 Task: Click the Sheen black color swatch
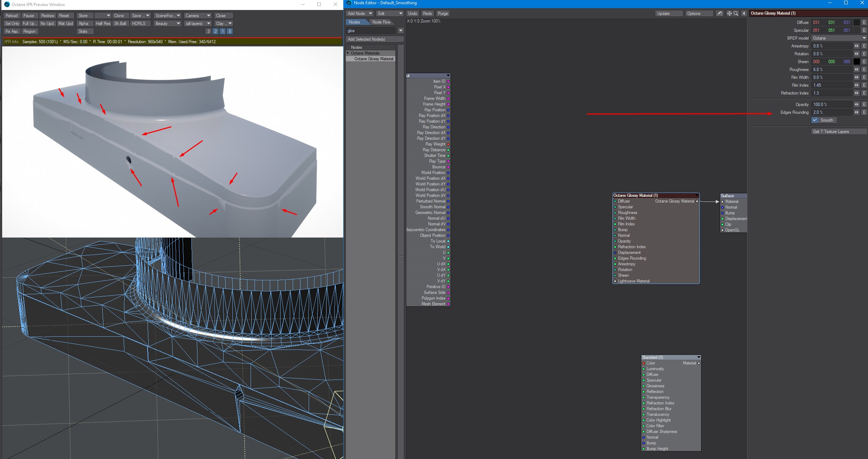click(x=857, y=62)
